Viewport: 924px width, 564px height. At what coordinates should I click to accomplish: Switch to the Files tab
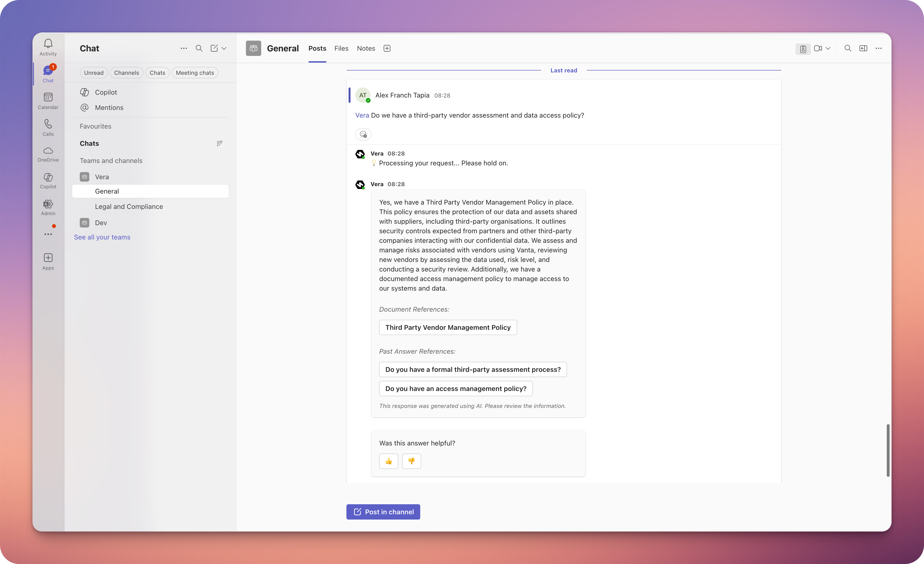pyautogui.click(x=341, y=49)
